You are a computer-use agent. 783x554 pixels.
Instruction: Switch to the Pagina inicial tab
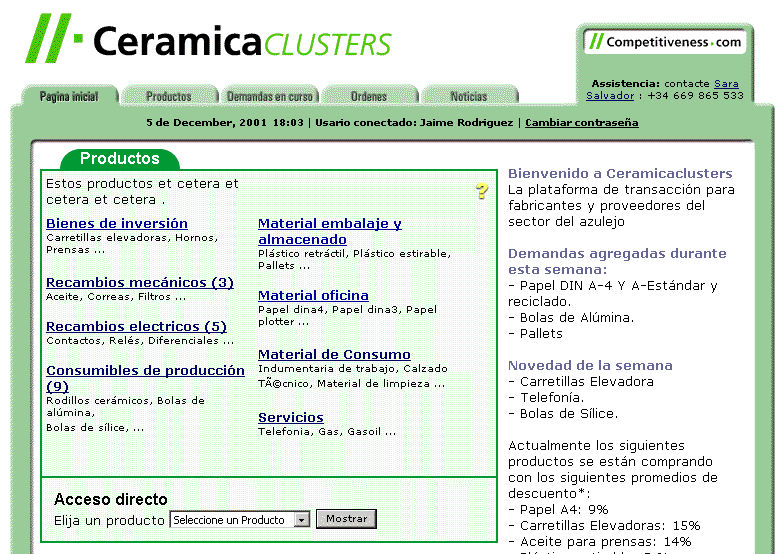tap(69, 96)
